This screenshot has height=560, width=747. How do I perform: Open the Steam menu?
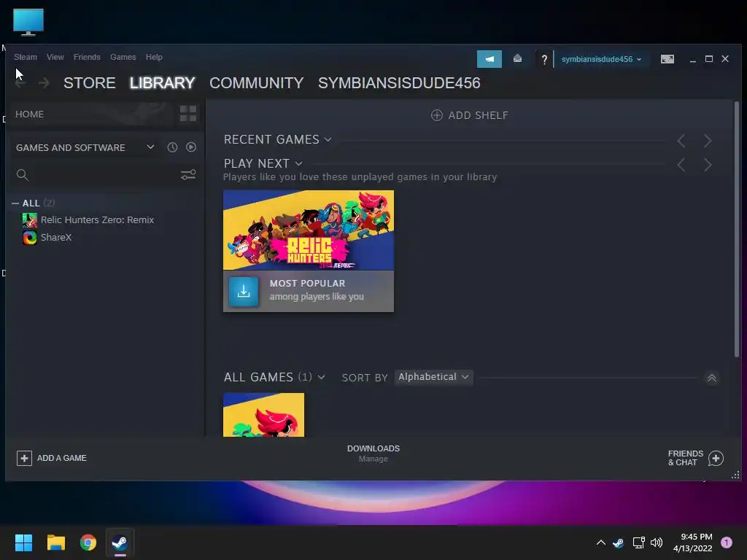[x=26, y=57]
